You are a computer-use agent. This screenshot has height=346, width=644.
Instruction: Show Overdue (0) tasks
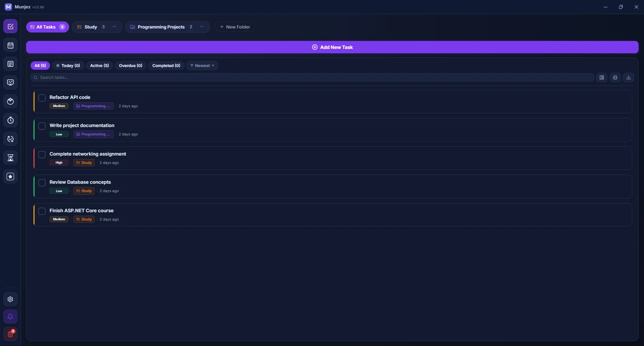pyautogui.click(x=130, y=66)
